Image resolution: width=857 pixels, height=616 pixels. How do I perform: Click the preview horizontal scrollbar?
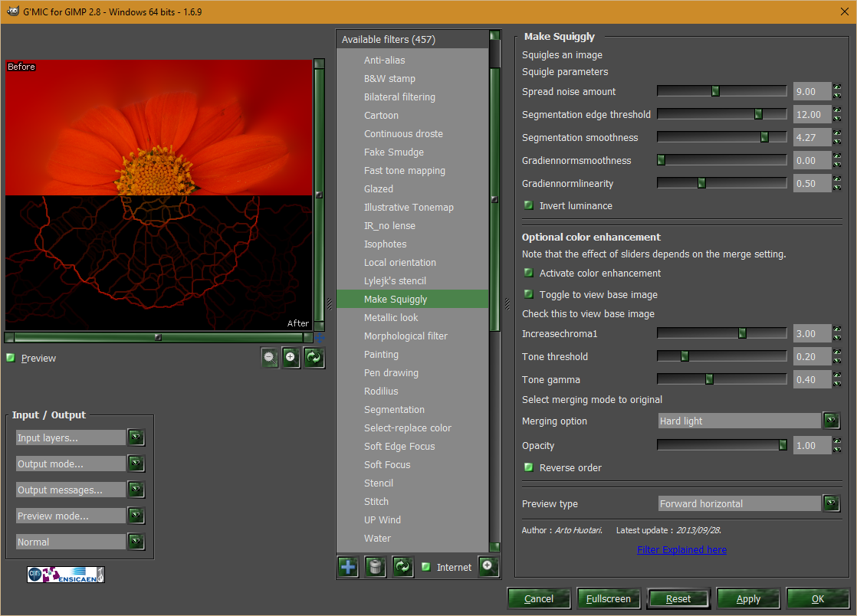(159, 337)
